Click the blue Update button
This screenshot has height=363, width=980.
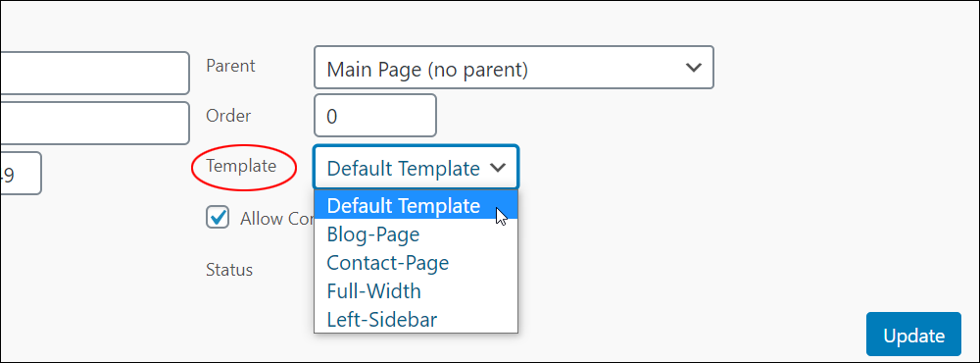click(913, 335)
